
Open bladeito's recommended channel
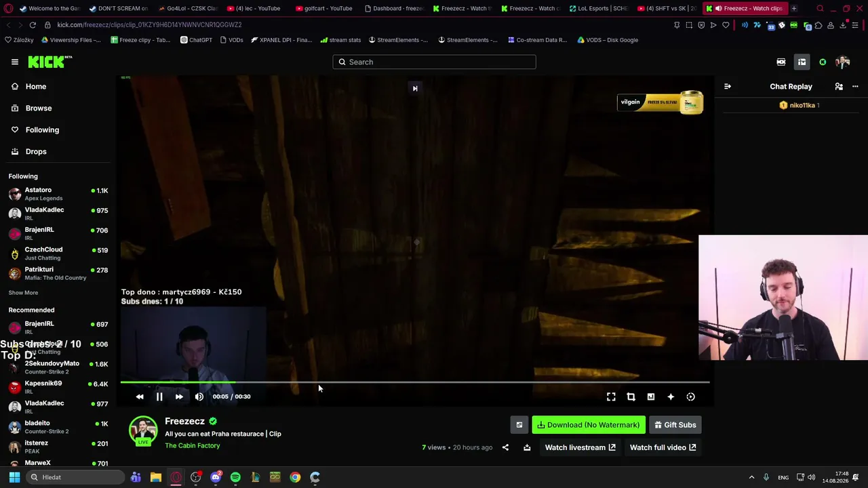[x=58, y=427]
